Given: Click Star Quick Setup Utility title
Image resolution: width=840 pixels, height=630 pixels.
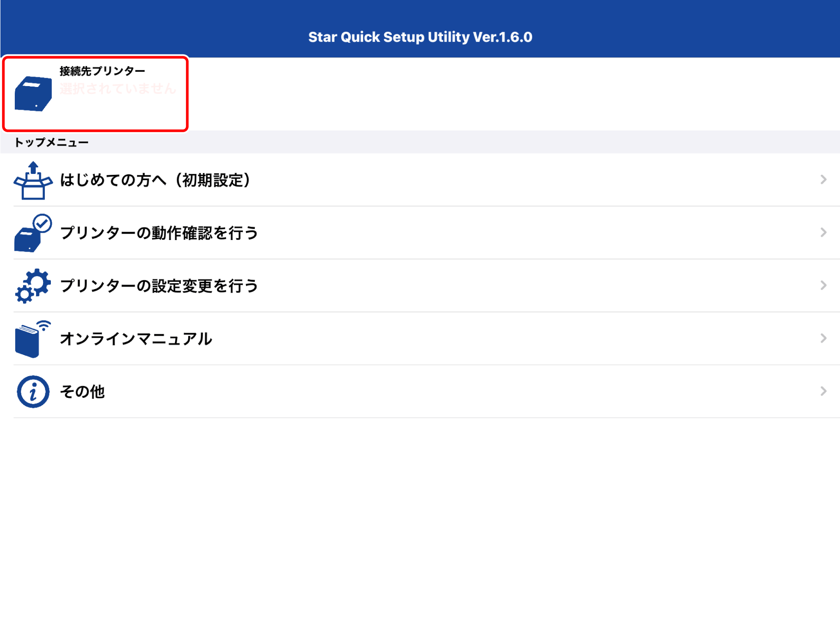Looking at the screenshot, I should [x=420, y=37].
